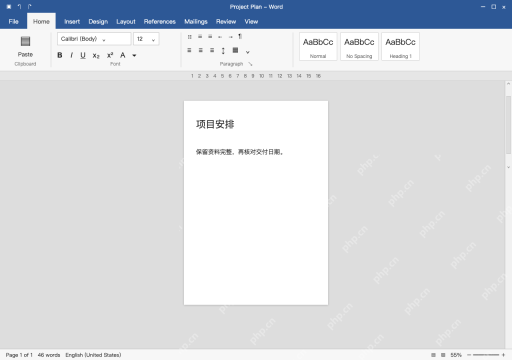
Task: Apply the Heading 1 style
Action: (400, 47)
